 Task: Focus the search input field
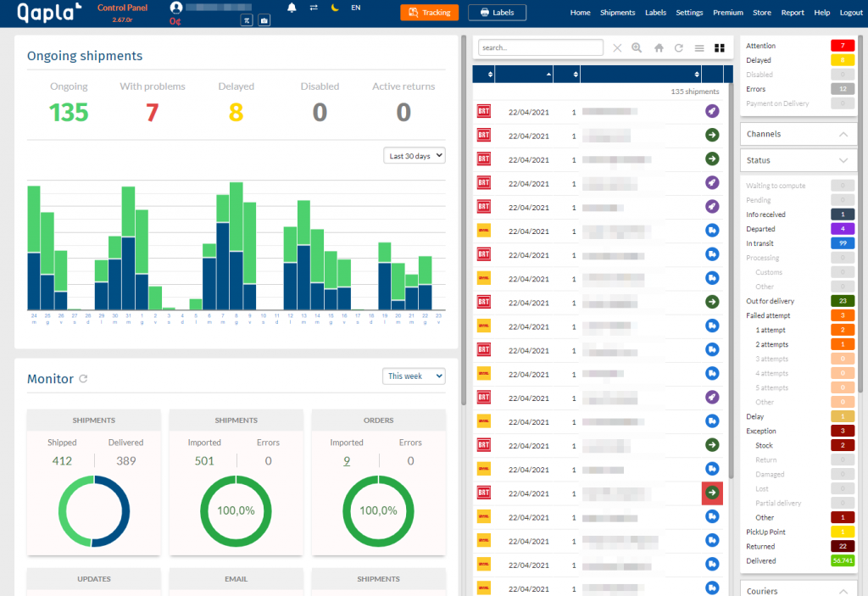pos(540,47)
